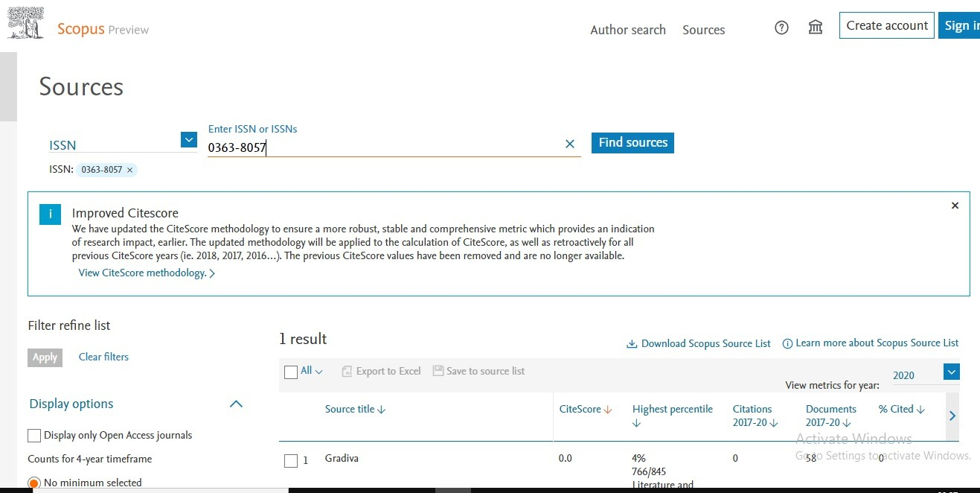Go to Author search
The image size is (980, 493).
point(627,30)
